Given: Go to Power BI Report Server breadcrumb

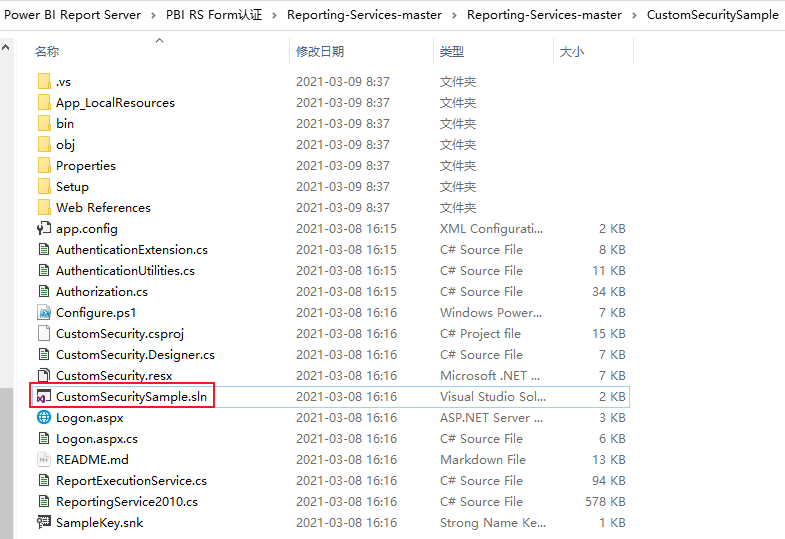Looking at the screenshot, I should 73,15.
